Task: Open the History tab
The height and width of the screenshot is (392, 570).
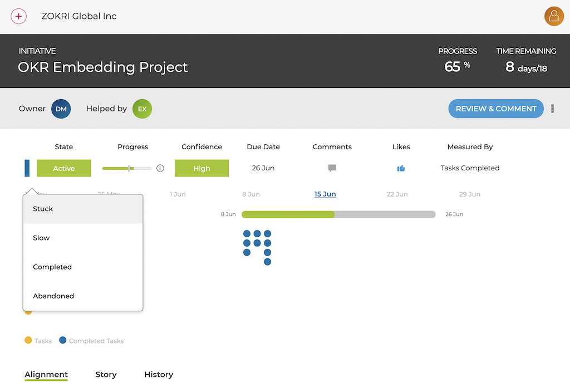Action: [159, 375]
